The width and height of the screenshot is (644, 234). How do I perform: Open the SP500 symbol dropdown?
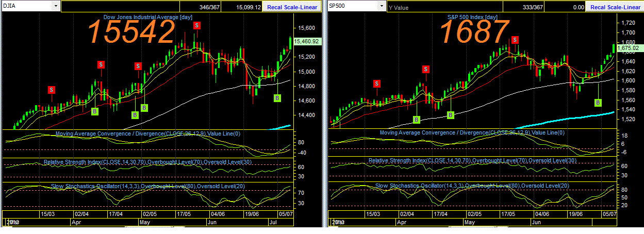382,6
